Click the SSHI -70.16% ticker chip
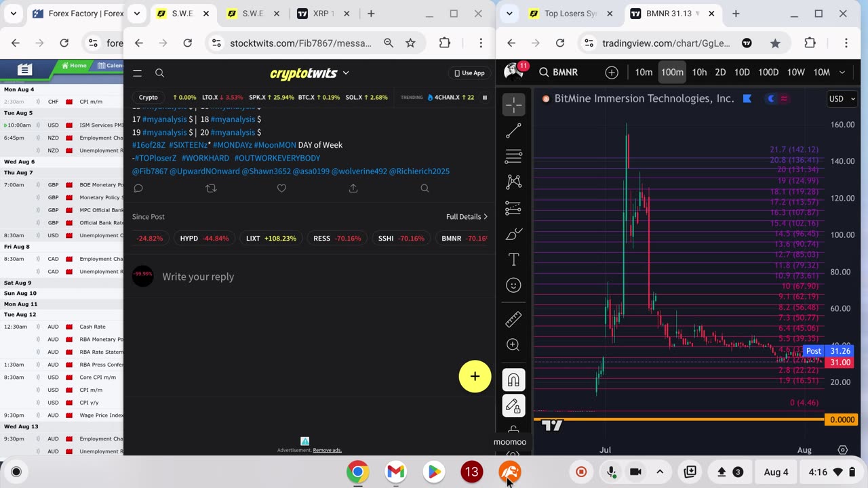The width and height of the screenshot is (868, 488). 401,239
